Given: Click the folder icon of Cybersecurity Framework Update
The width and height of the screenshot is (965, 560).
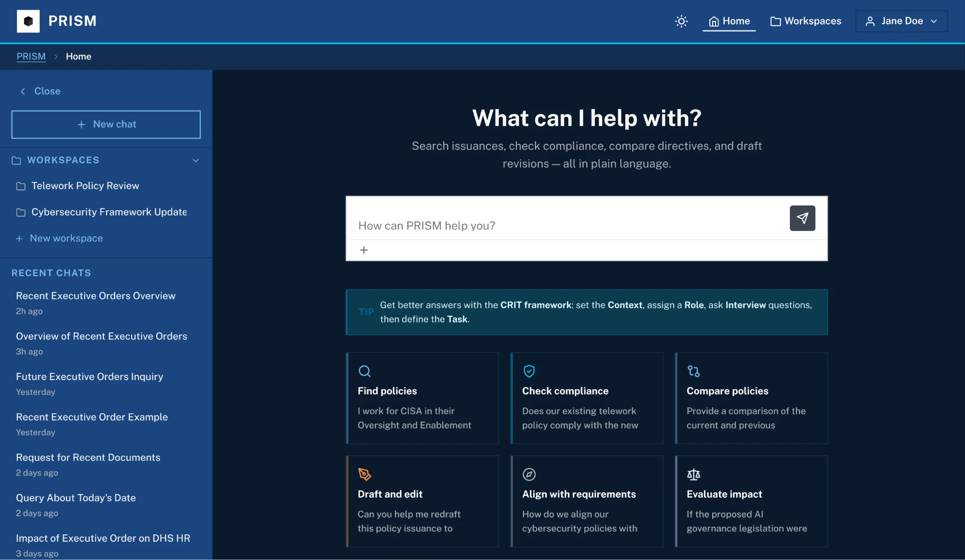Looking at the screenshot, I should pyautogui.click(x=21, y=212).
